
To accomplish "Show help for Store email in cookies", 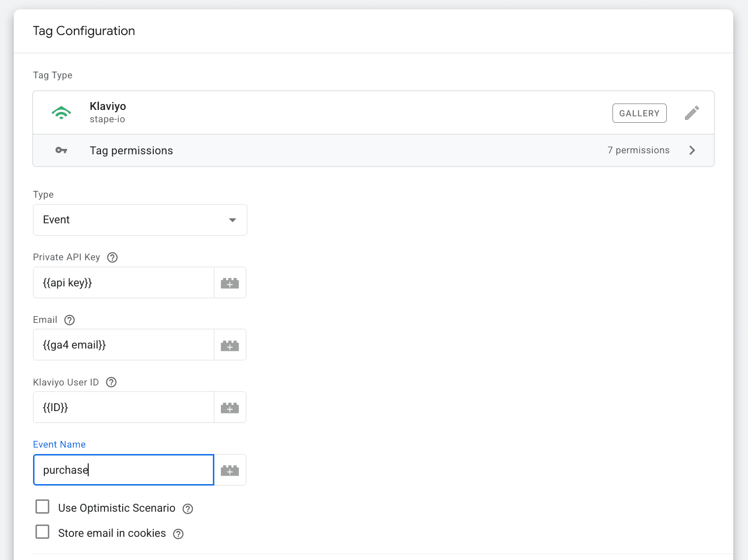I will pos(178,534).
